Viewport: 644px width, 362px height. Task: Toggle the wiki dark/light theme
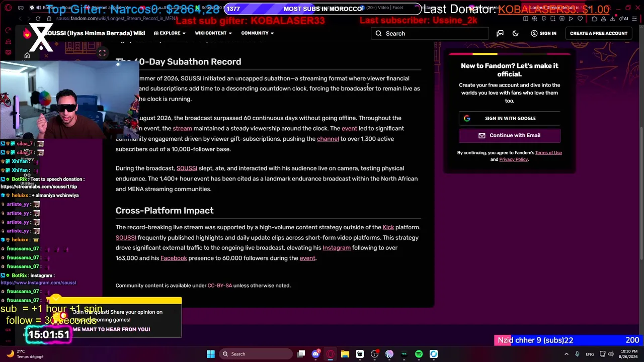click(515, 33)
